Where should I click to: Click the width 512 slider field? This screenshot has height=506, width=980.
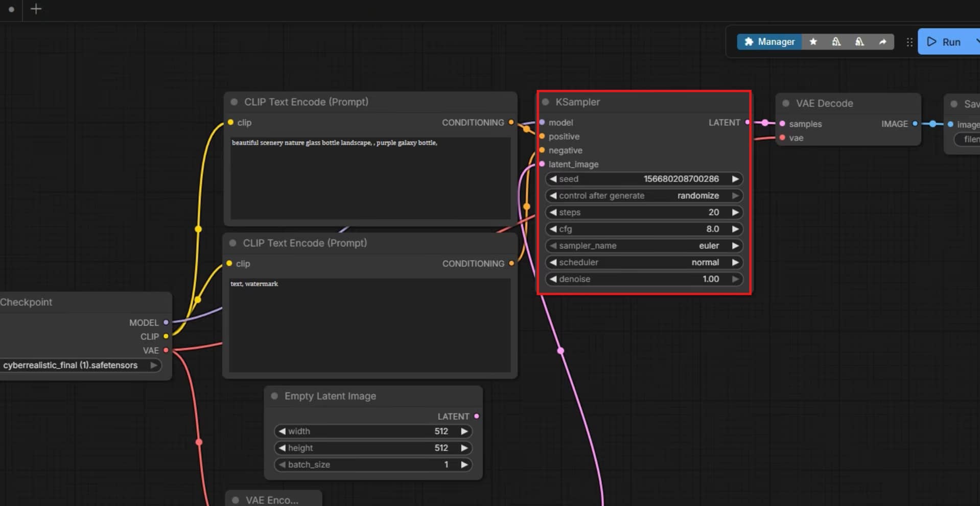[373, 431]
